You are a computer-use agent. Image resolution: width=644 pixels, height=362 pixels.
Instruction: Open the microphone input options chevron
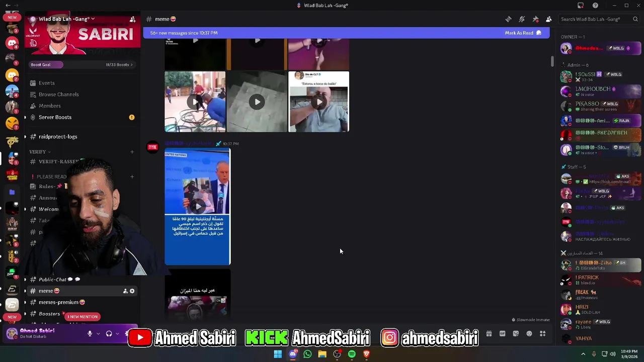(x=98, y=334)
